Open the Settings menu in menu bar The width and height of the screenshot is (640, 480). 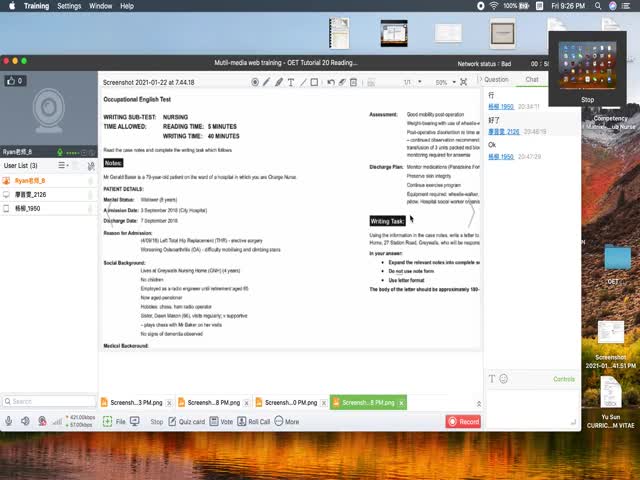coord(69,6)
